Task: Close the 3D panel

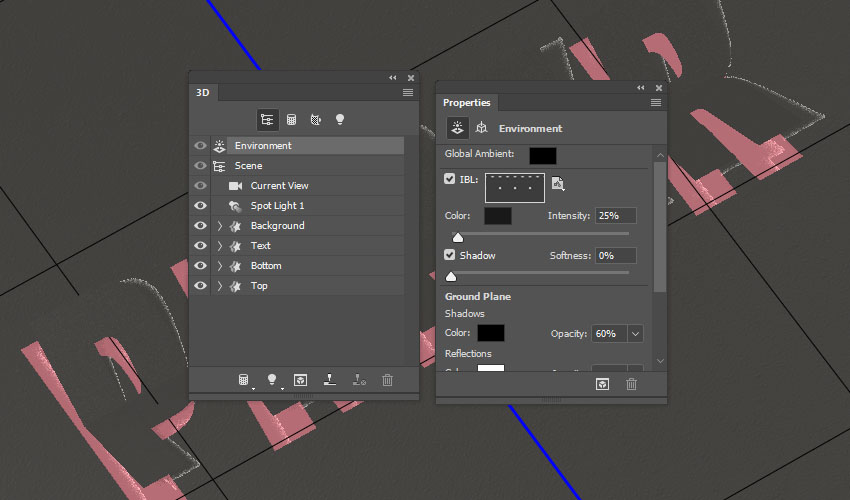Action: coord(411,78)
